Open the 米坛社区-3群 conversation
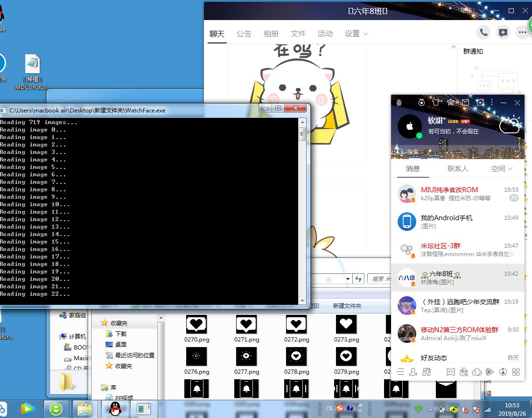 coord(458,250)
